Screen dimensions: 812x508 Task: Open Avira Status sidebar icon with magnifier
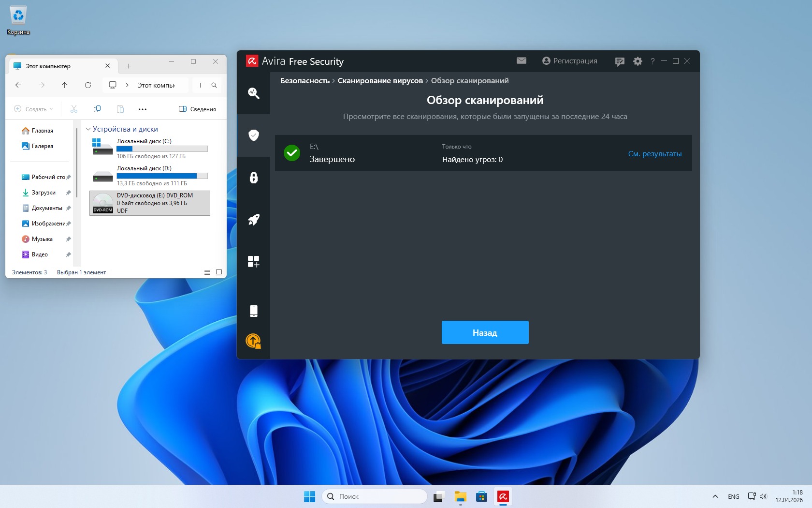click(253, 93)
